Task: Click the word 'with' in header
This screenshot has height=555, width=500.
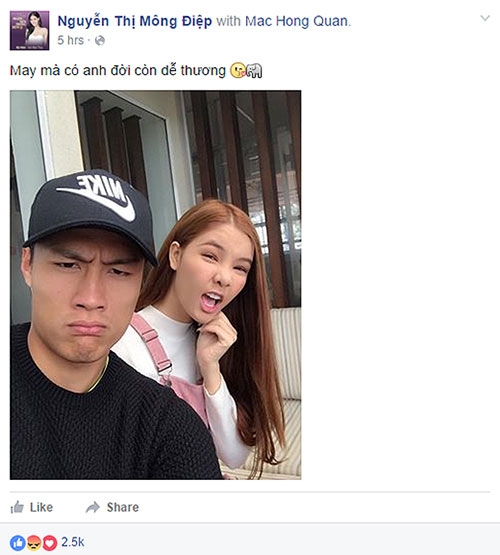Action: tap(229, 21)
